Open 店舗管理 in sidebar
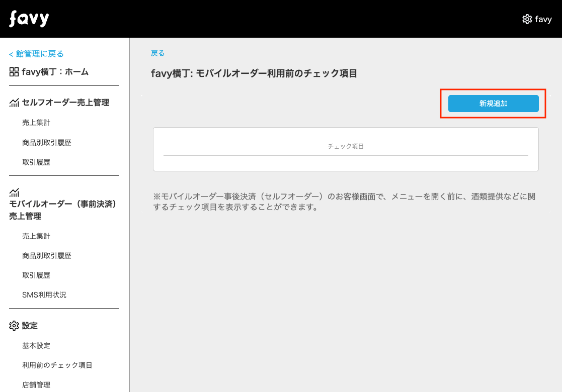This screenshot has height=392, width=562. point(36,385)
